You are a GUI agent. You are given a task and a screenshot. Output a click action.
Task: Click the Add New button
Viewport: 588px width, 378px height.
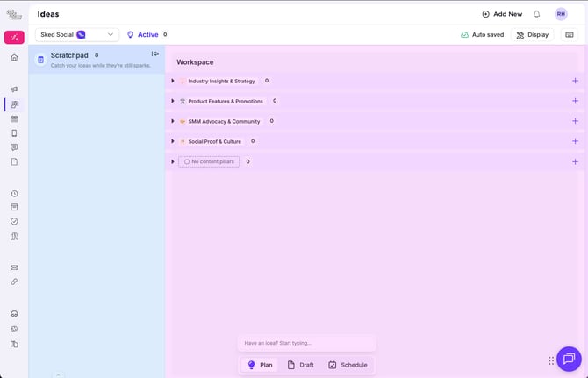[502, 14]
